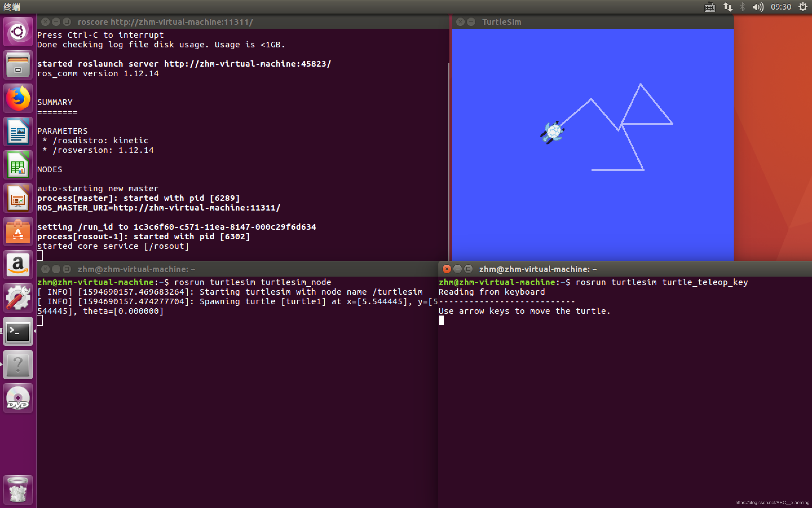Minimize the turtlesim_node terminal window
The height and width of the screenshot is (508, 812).
(56, 269)
